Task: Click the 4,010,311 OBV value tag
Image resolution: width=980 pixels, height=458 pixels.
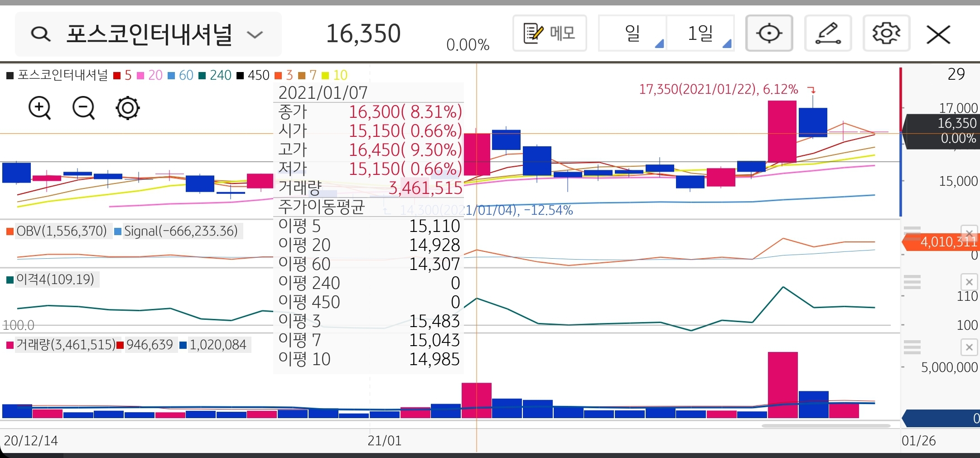Action: click(x=941, y=242)
